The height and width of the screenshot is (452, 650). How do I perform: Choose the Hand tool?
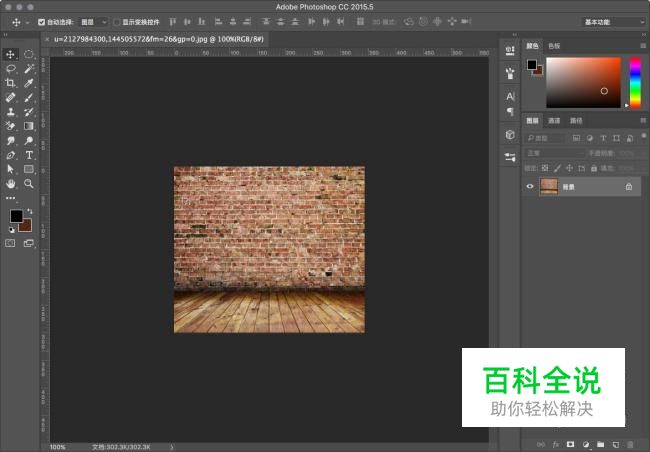coord(11,184)
